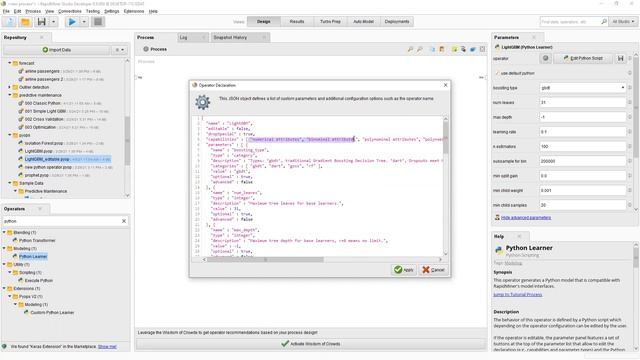Viewport: 640px width, 360px height.
Task: Click the zoom out magnifier in process toolbar
Action: coord(420,49)
